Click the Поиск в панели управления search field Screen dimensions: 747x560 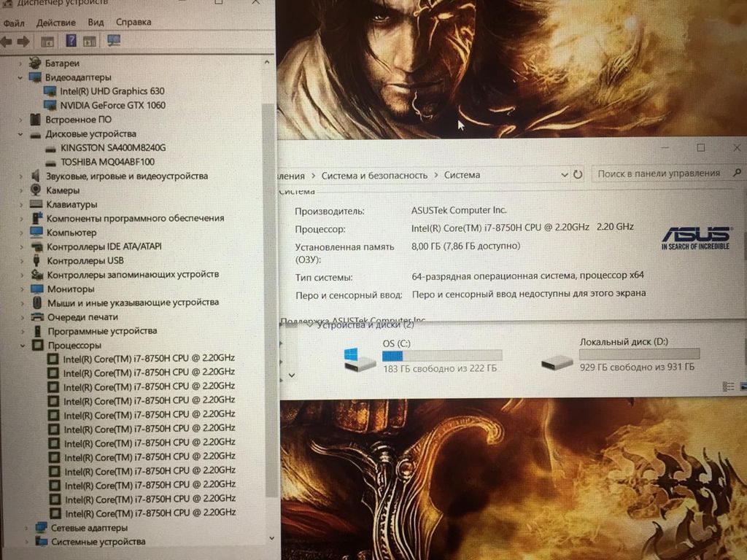coord(659,174)
